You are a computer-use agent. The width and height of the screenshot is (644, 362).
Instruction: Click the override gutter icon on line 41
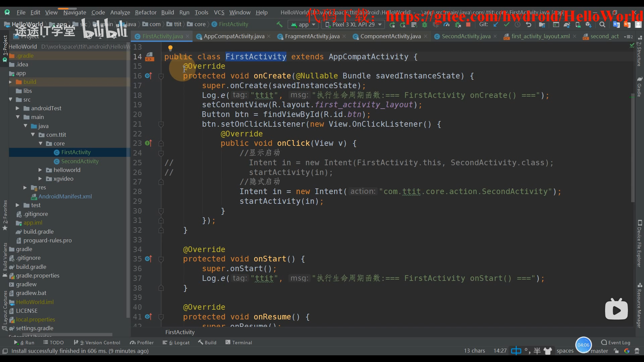[148, 316]
